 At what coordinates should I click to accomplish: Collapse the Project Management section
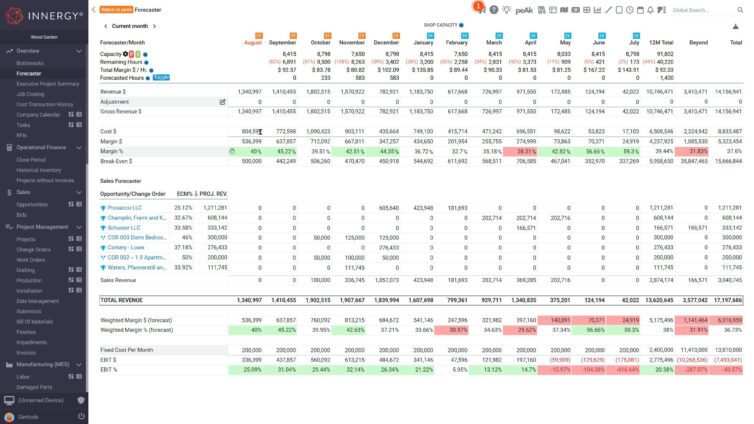click(79, 227)
